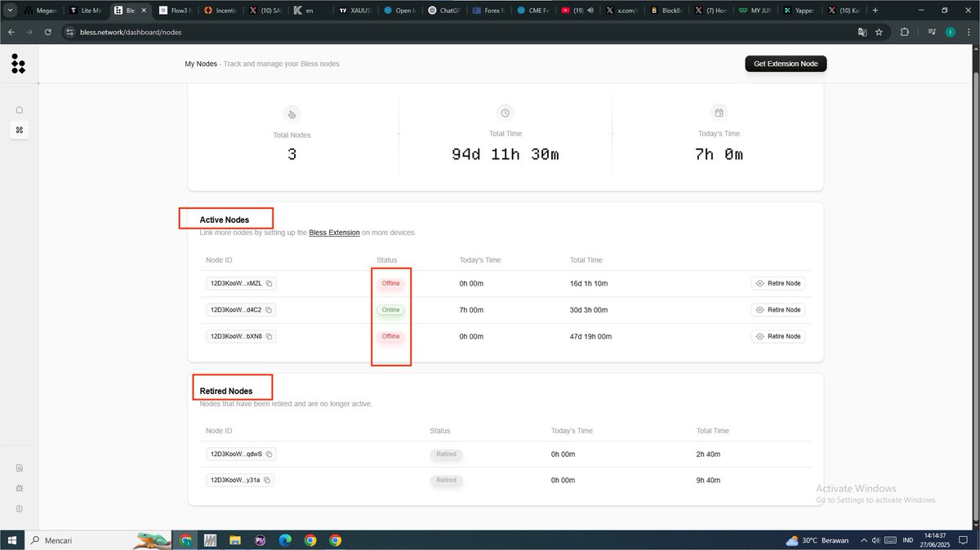Image resolution: width=980 pixels, height=550 pixels.
Task: Click Retired badge for y31a node
Action: coord(446,481)
